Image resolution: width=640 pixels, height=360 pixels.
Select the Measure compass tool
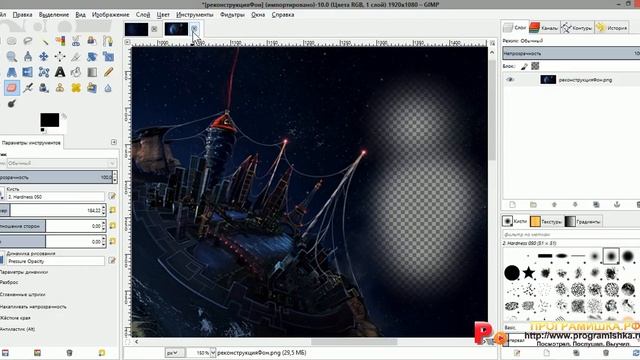28,57
